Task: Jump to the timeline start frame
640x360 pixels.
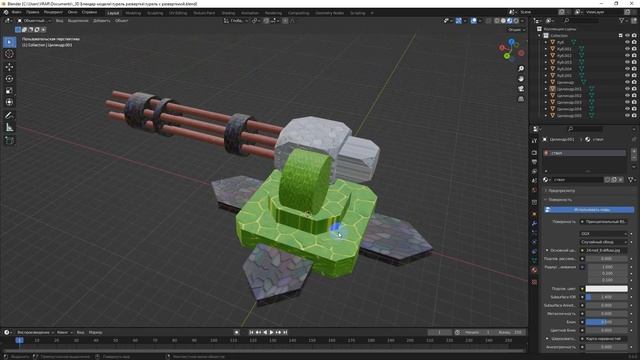Action: click(251, 332)
